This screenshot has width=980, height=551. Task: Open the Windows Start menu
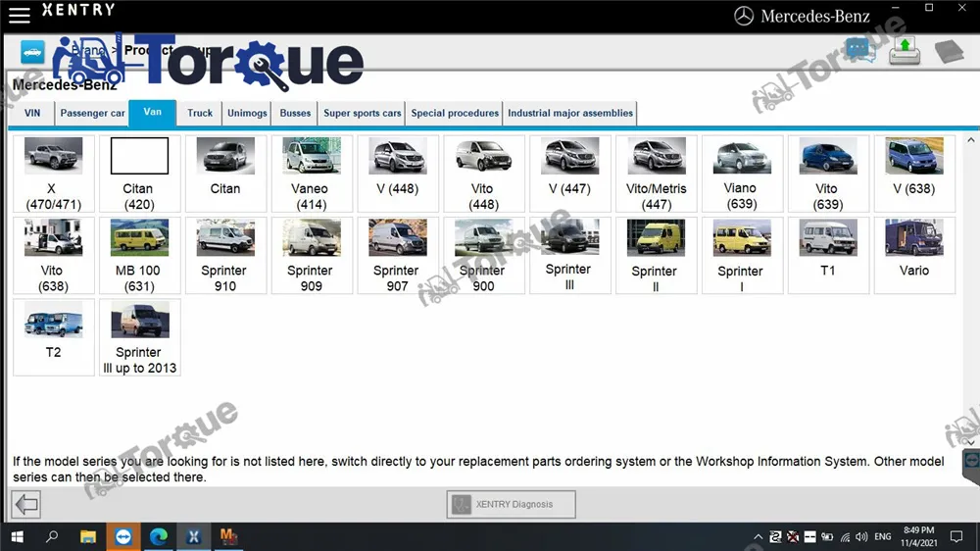click(x=17, y=536)
